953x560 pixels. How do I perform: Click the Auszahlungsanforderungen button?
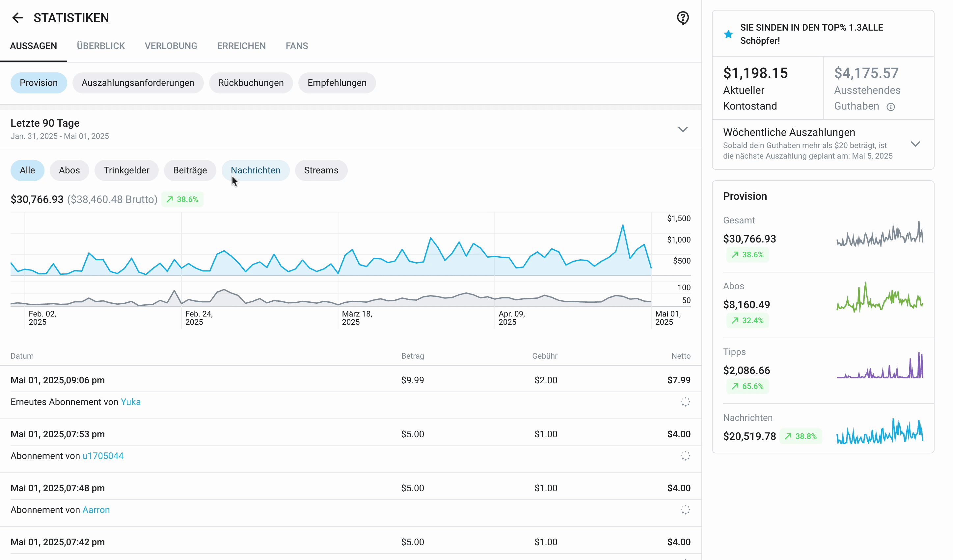pos(138,83)
